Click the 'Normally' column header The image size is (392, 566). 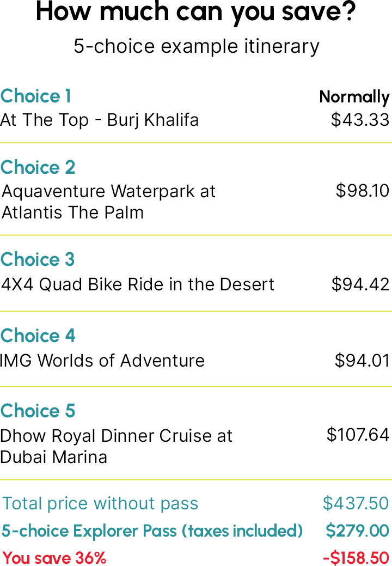click(354, 97)
